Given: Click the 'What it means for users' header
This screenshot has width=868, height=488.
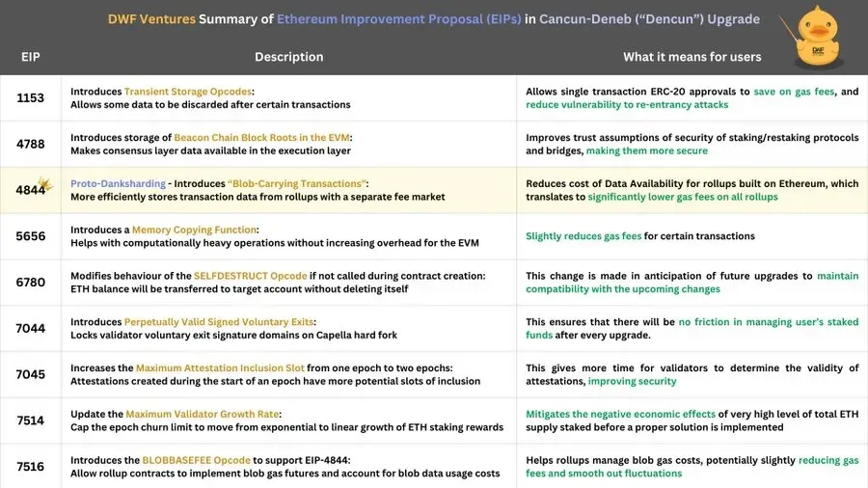Looking at the screenshot, I should 692,57.
